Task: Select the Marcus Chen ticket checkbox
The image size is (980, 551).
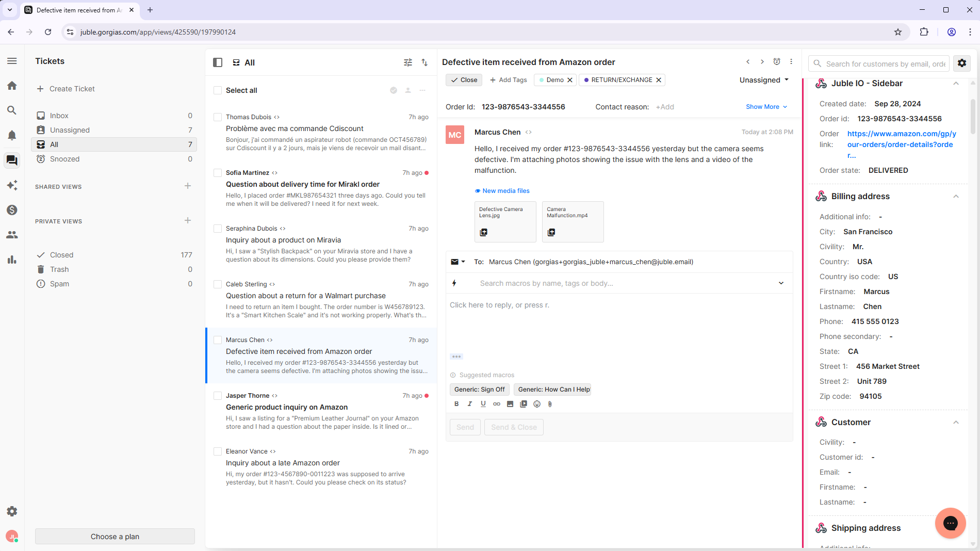Action: click(218, 340)
